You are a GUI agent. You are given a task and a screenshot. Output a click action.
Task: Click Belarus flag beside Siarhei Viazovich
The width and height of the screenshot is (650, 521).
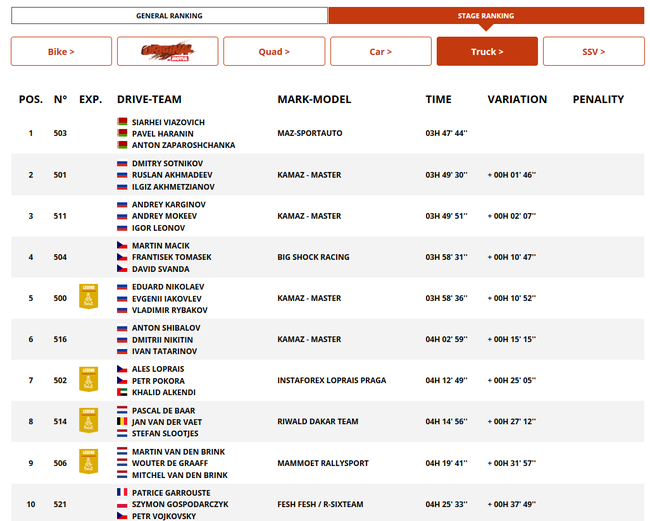point(122,121)
